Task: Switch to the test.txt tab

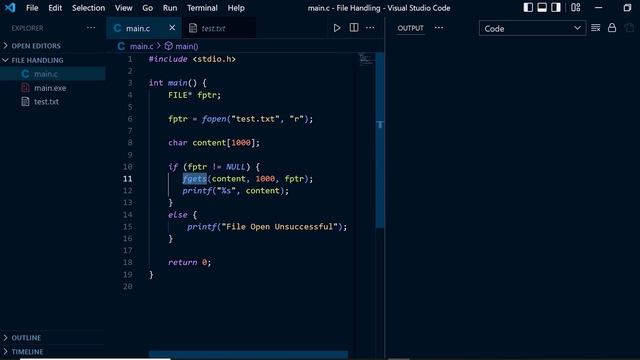Action: [x=219, y=28]
